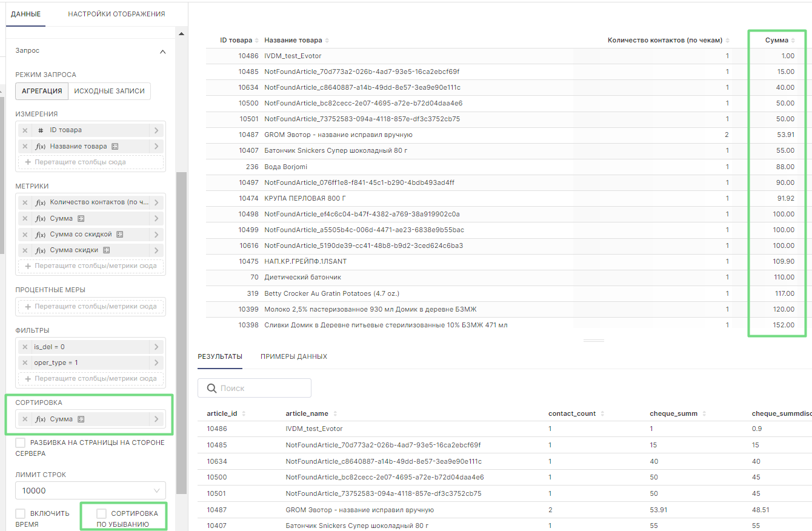Click sort arrows next to 'article_name' column

coord(334,414)
